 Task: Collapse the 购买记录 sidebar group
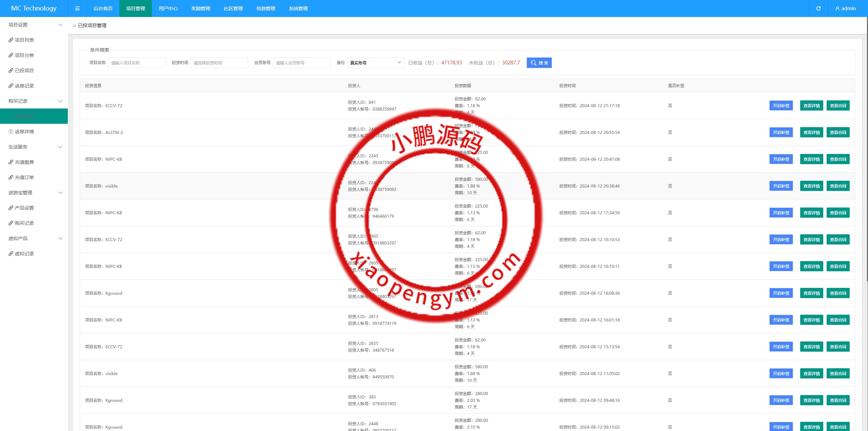(x=60, y=101)
